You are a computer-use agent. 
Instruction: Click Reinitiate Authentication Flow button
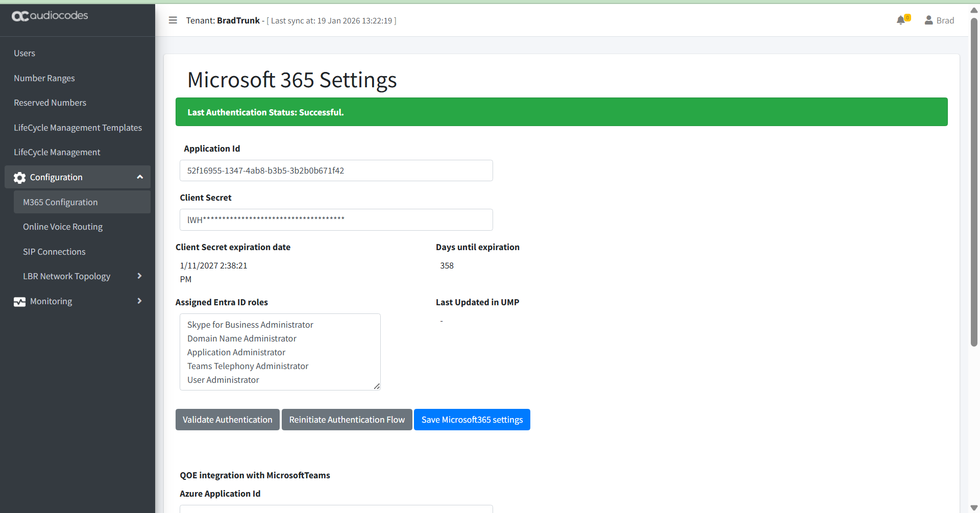[347, 420]
